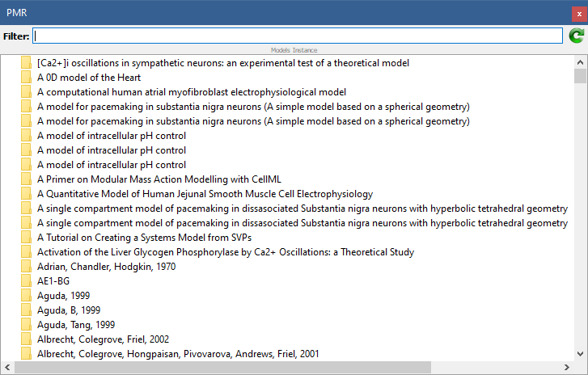588x375 pixels.
Task: Click folder icon for Aguda, Tang, 1999
Action: tap(26, 325)
